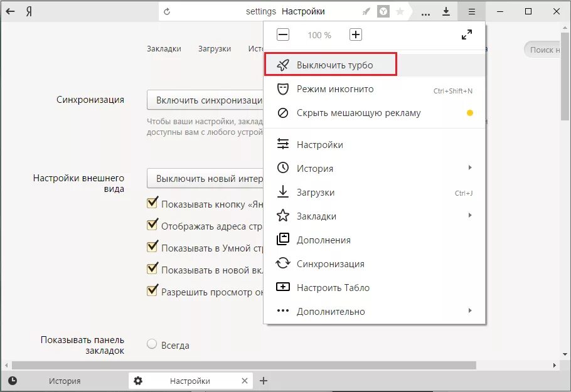Click the '100 %' zoom level value

click(x=319, y=35)
